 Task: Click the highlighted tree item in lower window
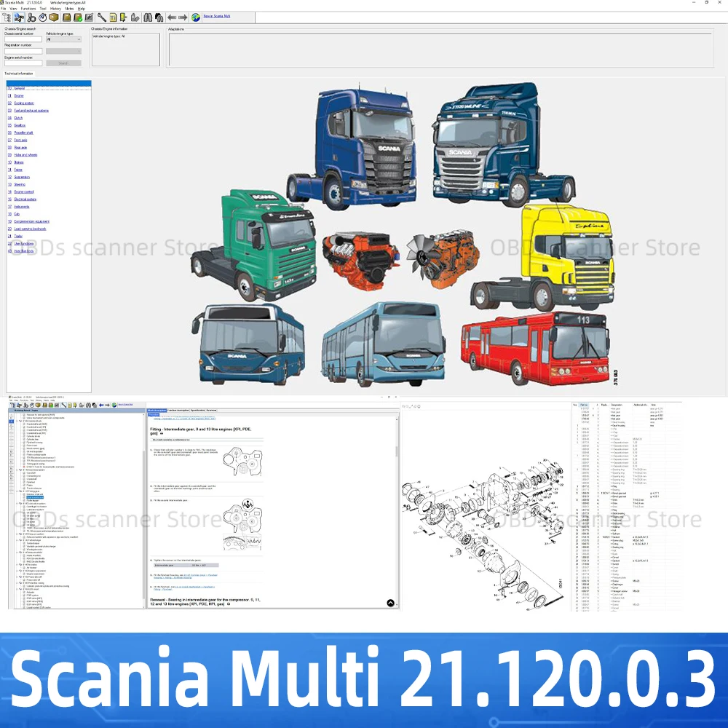pos(35,497)
